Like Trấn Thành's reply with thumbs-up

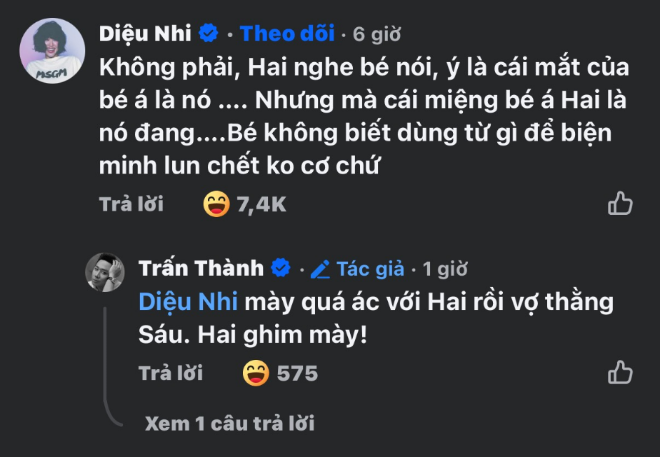pyautogui.click(x=620, y=373)
